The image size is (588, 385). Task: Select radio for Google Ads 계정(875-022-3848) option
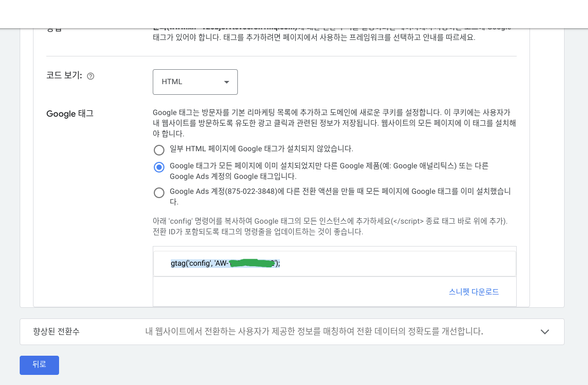tap(159, 193)
